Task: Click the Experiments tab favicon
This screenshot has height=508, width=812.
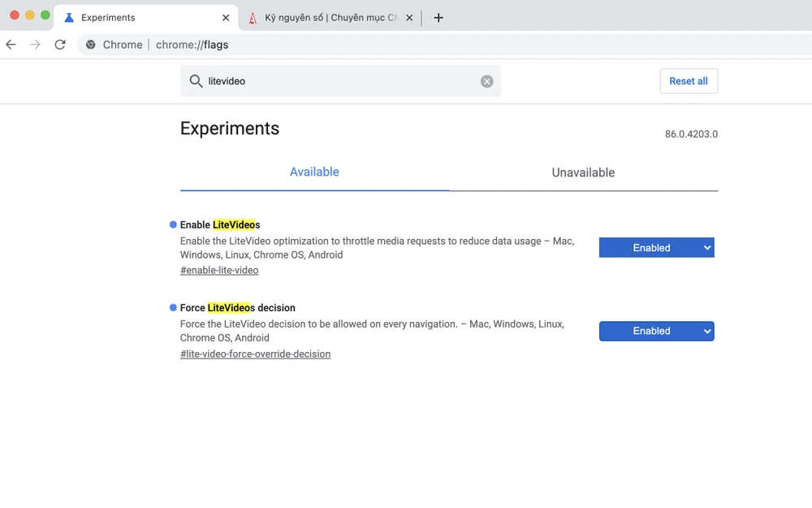Action: (x=68, y=17)
